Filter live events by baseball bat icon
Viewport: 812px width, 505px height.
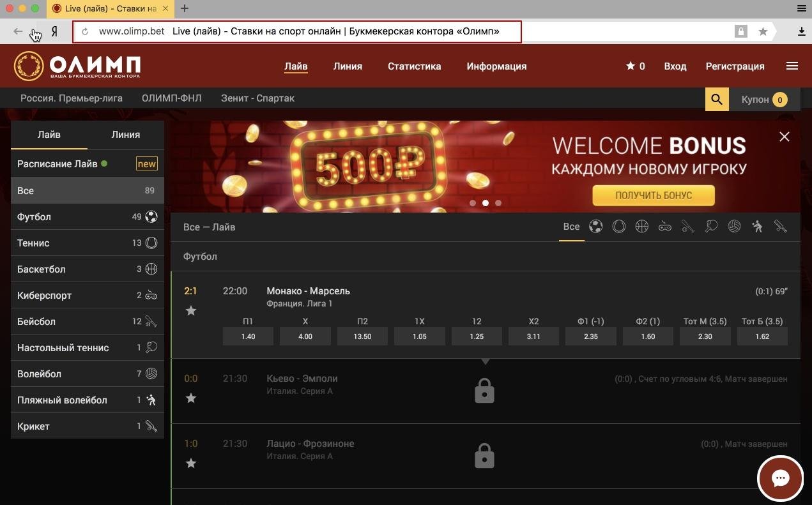(x=688, y=227)
